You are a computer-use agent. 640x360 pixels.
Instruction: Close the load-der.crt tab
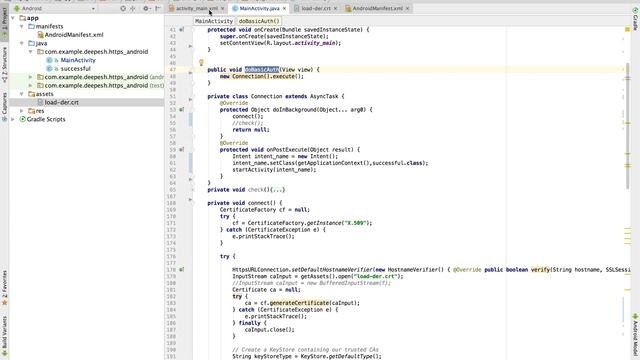336,8
